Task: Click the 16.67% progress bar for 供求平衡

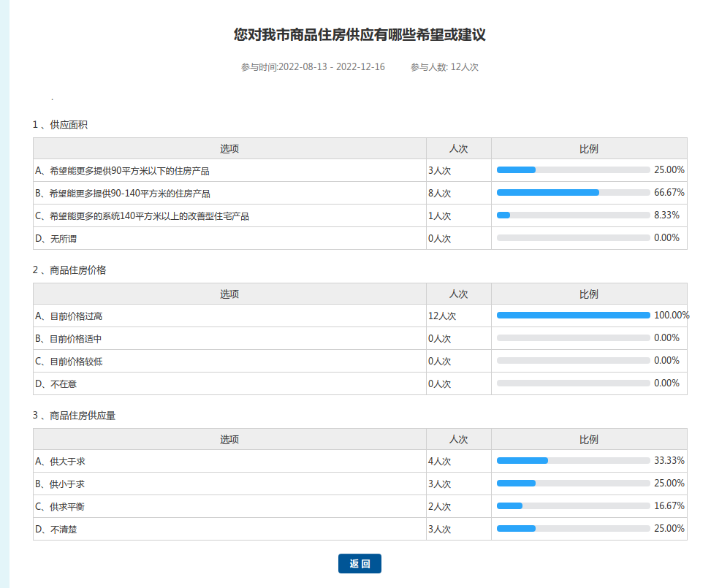Action: coord(573,506)
